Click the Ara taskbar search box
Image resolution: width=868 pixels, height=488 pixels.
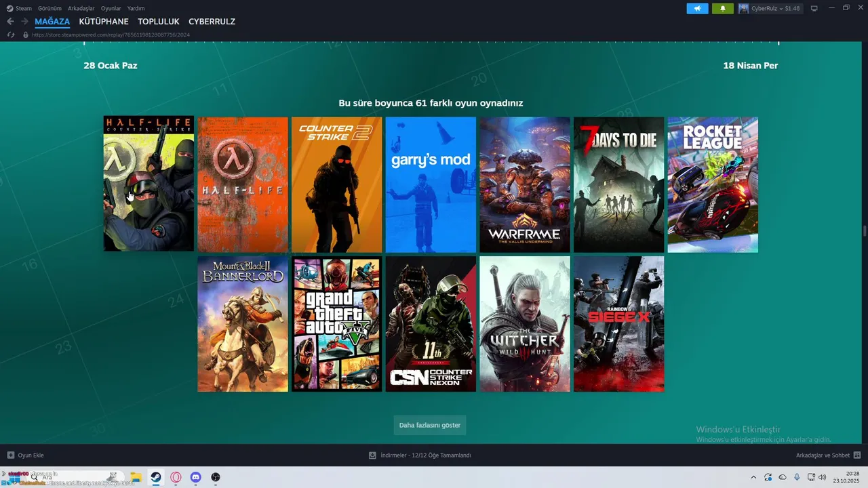75,477
